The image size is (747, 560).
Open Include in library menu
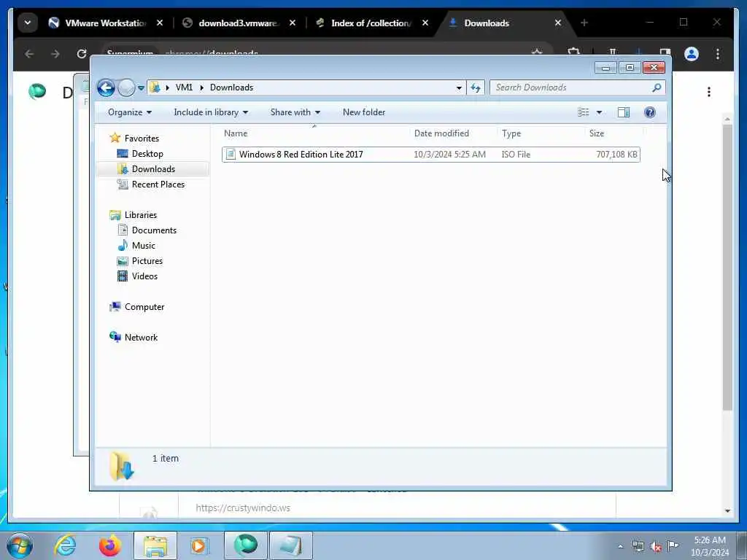tap(211, 112)
